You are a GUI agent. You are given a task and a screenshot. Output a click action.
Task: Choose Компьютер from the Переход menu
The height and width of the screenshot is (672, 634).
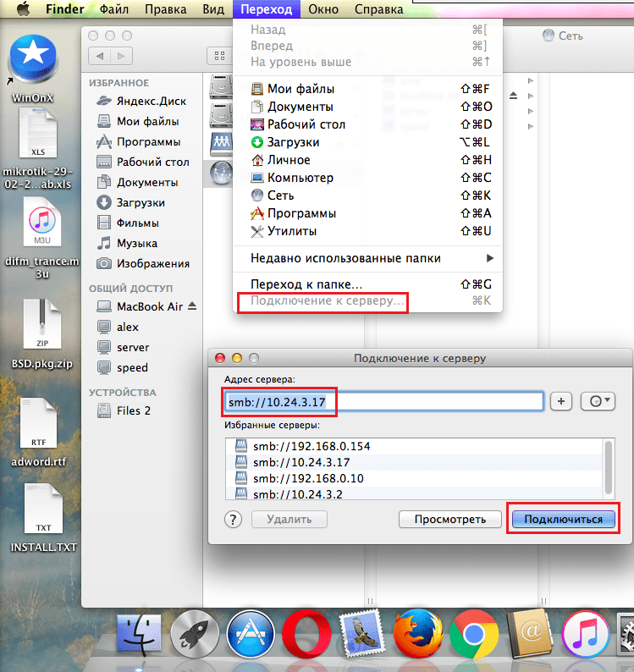[368, 178]
